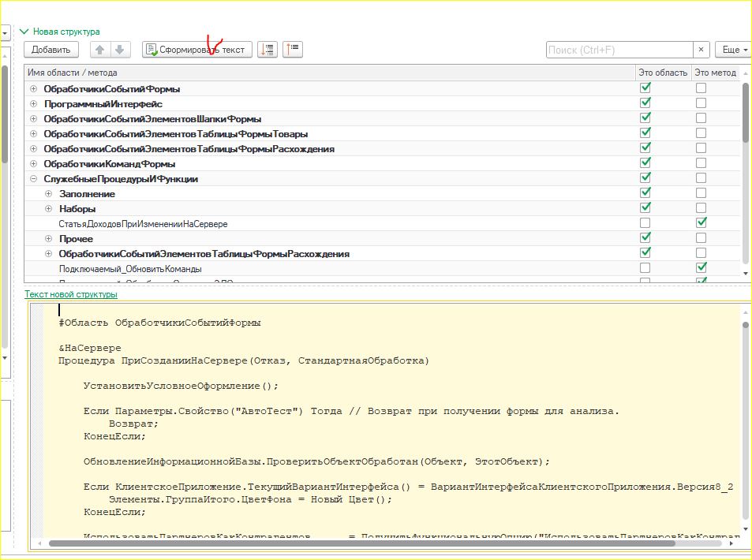Open the Еще dropdown menu
Screen dimensions: 752x560
(734, 50)
